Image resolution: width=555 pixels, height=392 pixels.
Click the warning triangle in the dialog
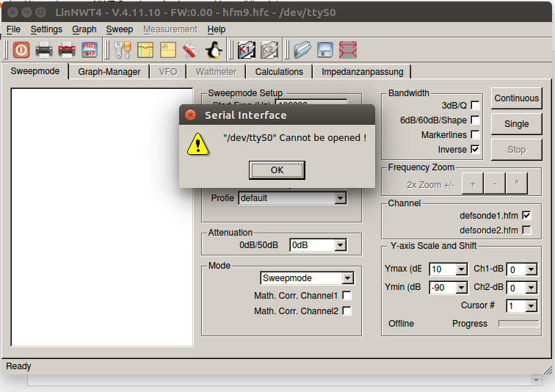198,145
